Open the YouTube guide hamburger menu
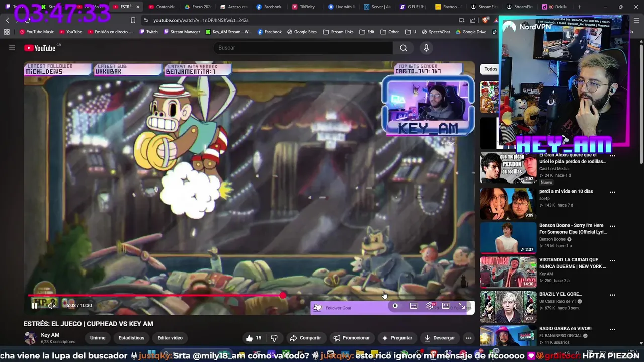 coord(12,48)
